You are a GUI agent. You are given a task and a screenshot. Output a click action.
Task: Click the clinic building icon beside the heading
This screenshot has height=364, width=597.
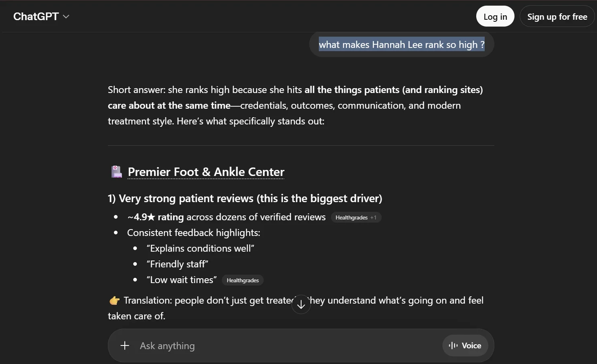[x=116, y=172]
